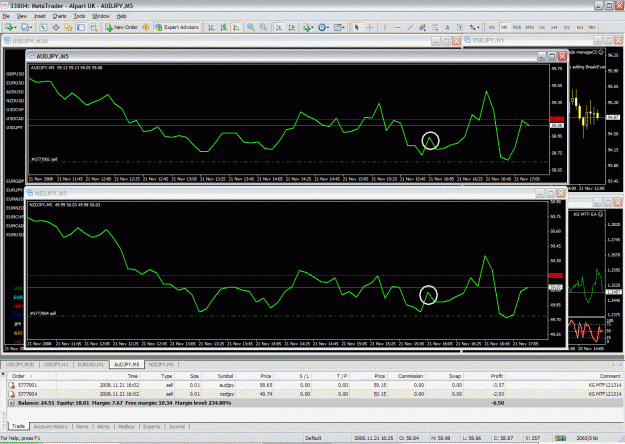
Task: Click the MetaEditor yellow diamond icon
Action: (x=146, y=27)
